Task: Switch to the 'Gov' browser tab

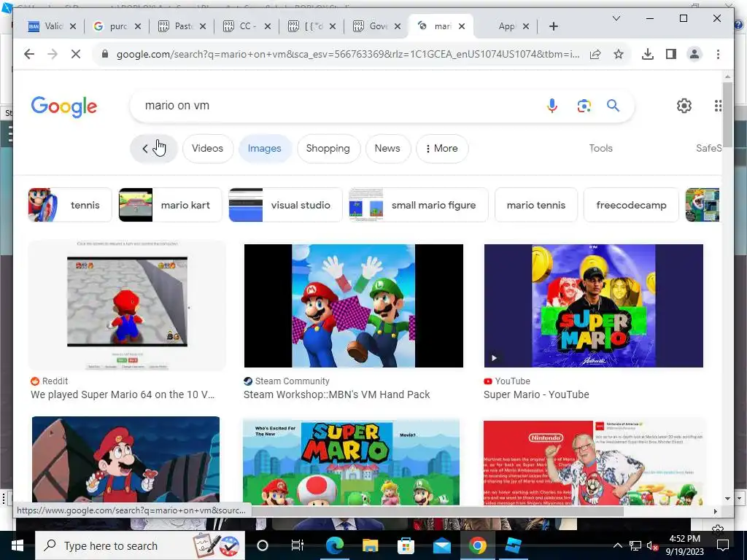Action: click(377, 26)
